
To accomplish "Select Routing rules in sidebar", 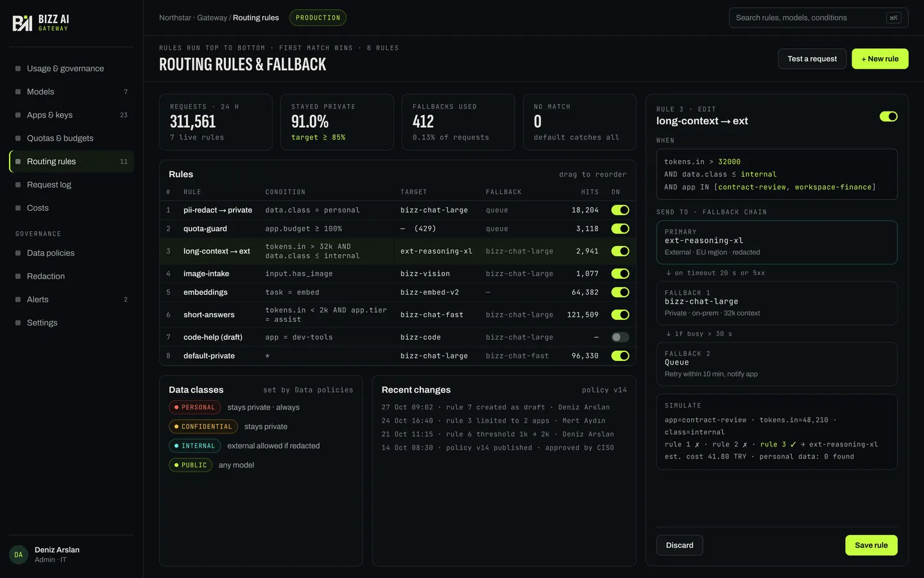I will tap(71, 161).
